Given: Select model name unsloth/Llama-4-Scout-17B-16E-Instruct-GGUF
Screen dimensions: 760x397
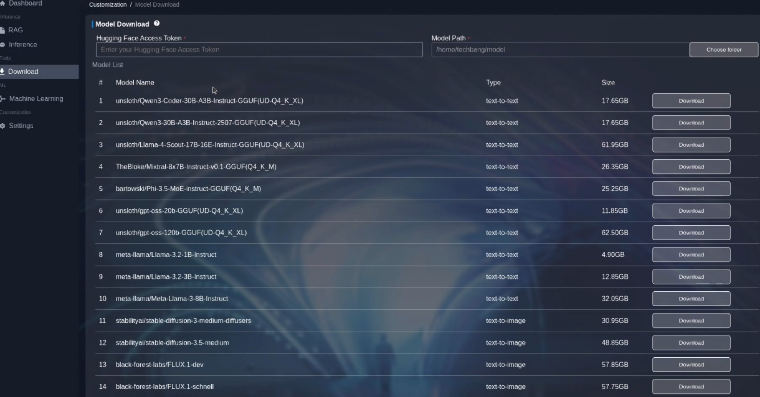Looking at the screenshot, I should tap(210, 144).
